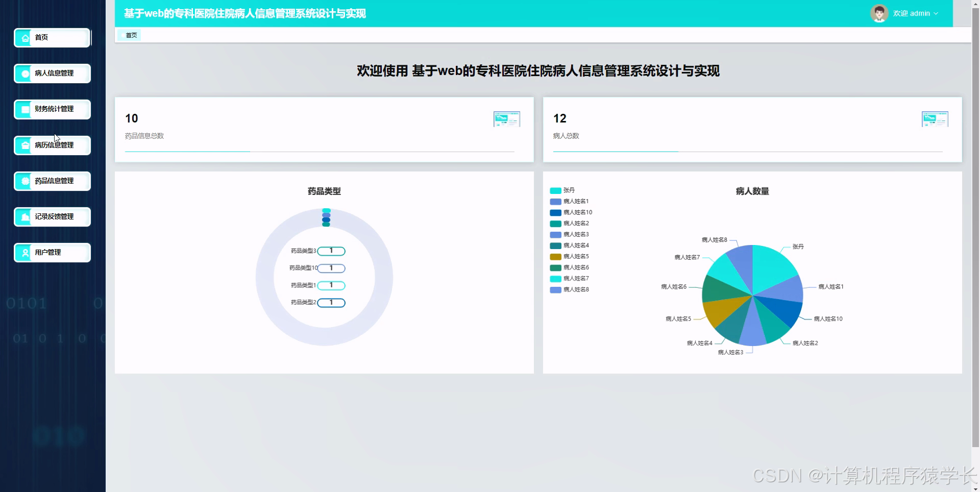Toggle legend item 病人姓名6
Screen dimensions: 980x492
(x=569, y=267)
